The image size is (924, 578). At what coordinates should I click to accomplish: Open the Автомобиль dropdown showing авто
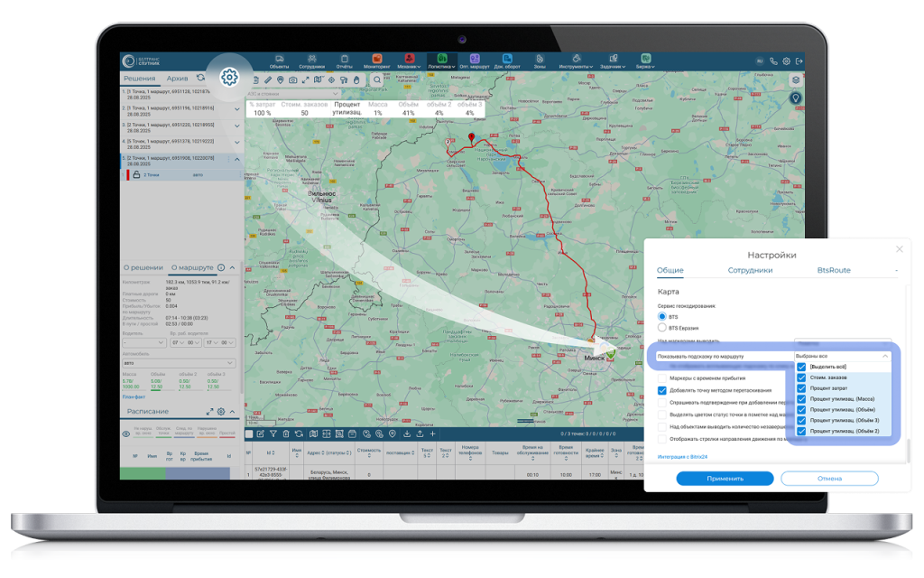pos(179,363)
